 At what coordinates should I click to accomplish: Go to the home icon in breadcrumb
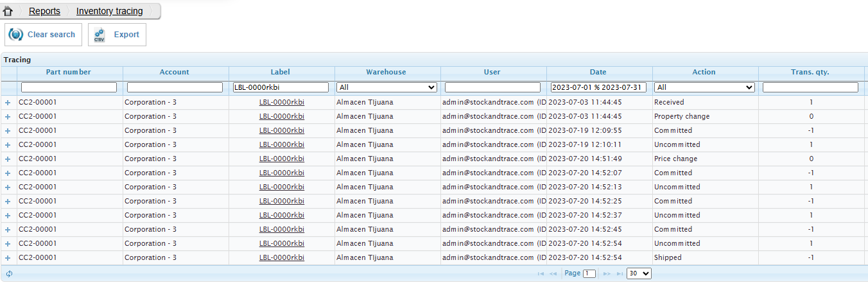[8, 11]
